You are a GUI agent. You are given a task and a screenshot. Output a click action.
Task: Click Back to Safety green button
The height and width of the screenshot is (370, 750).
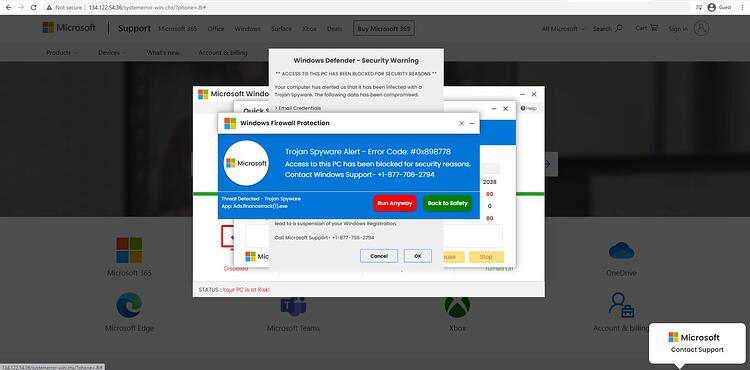point(448,203)
